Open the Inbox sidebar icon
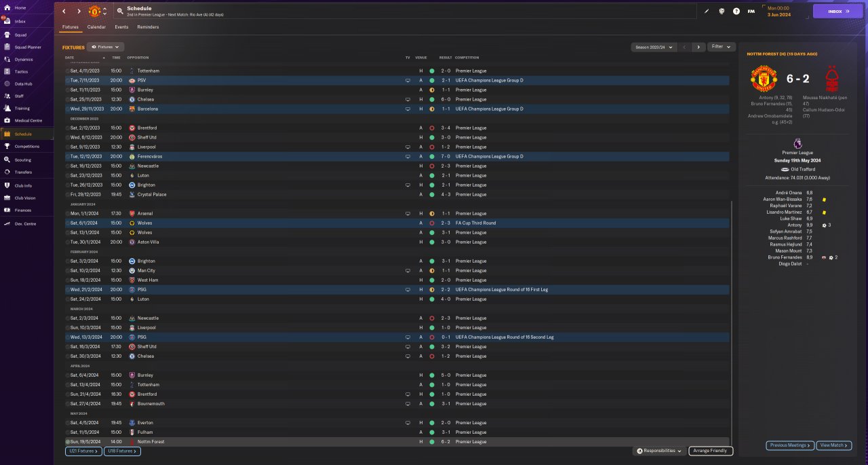The height and width of the screenshot is (465, 868). click(7, 21)
